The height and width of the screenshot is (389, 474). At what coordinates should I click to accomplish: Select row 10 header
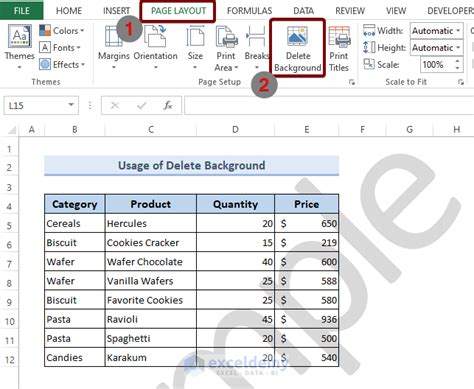click(x=9, y=321)
